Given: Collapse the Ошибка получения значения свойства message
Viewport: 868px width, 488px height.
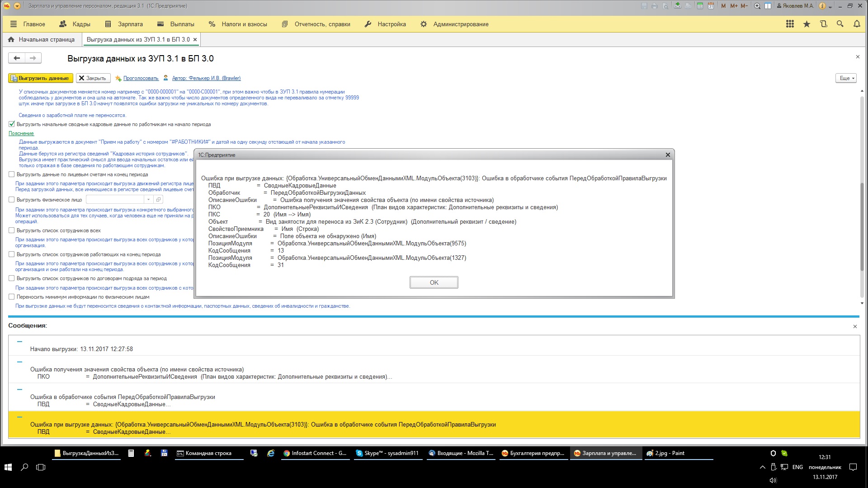Looking at the screenshot, I should [x=19, y=362].
